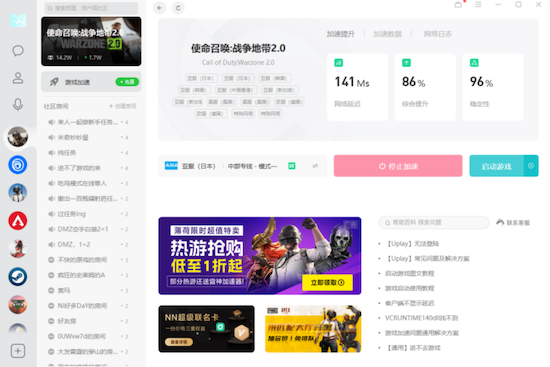Viewport: 550px width, 367px height.
Task: Click the pink 停止加速 button
Action: pyautogui.click(x=398, y=166)
